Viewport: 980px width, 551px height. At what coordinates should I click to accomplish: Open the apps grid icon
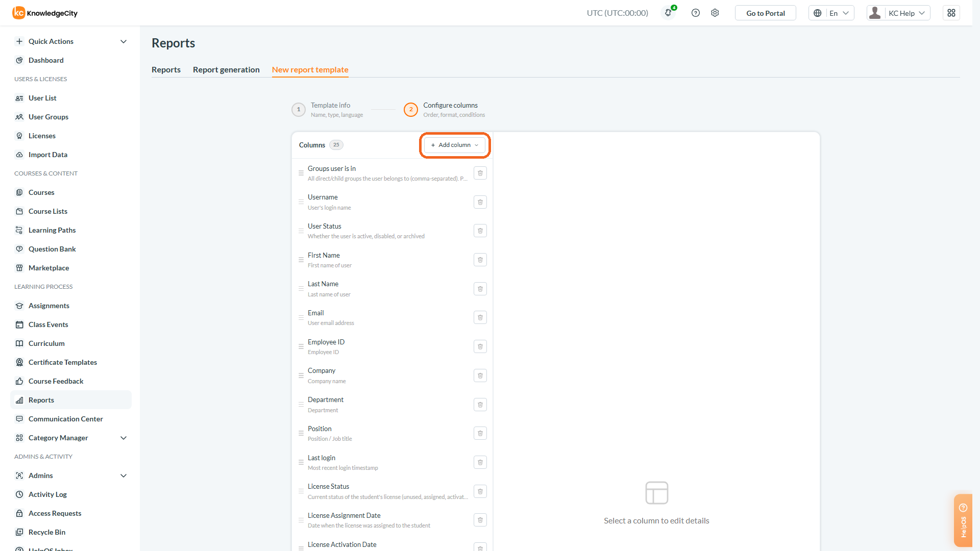tap(951, 13)
